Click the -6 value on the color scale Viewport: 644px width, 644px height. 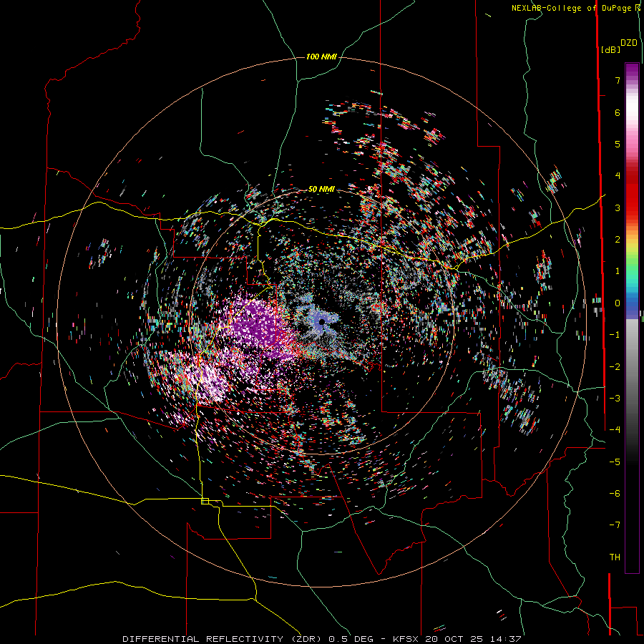[615, 494]
